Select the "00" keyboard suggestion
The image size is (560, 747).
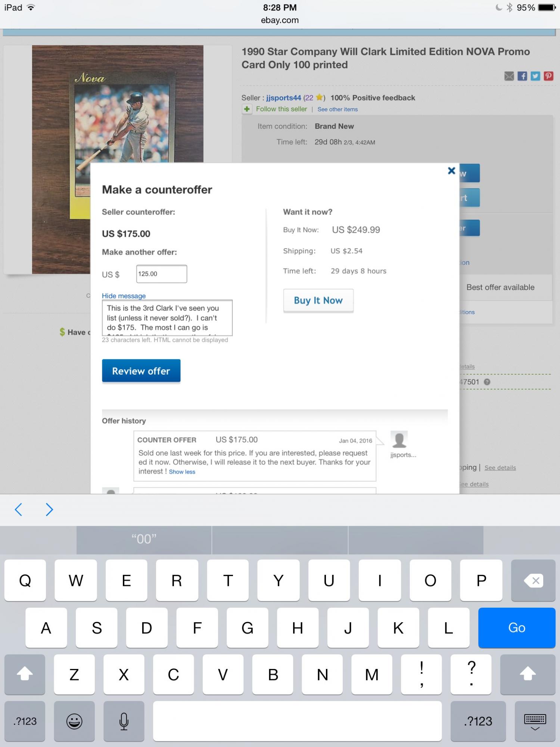[x=144, y=539]
